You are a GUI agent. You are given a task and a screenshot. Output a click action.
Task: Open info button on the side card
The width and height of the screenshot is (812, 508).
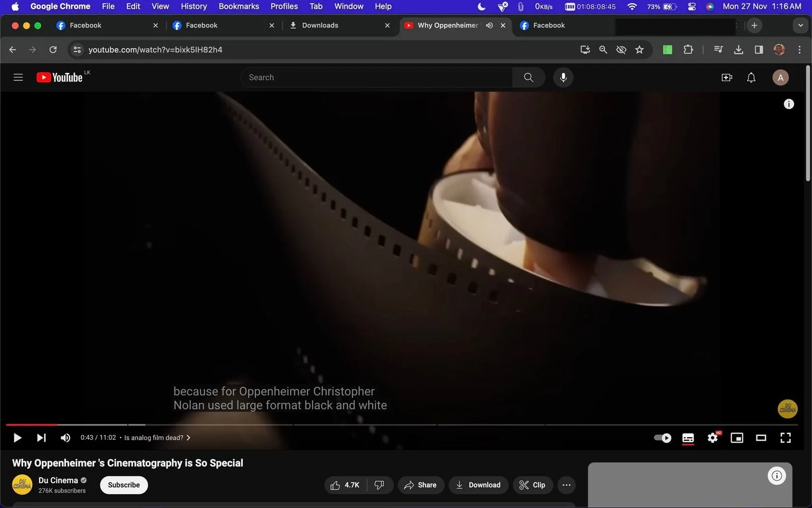click(777, 476)
